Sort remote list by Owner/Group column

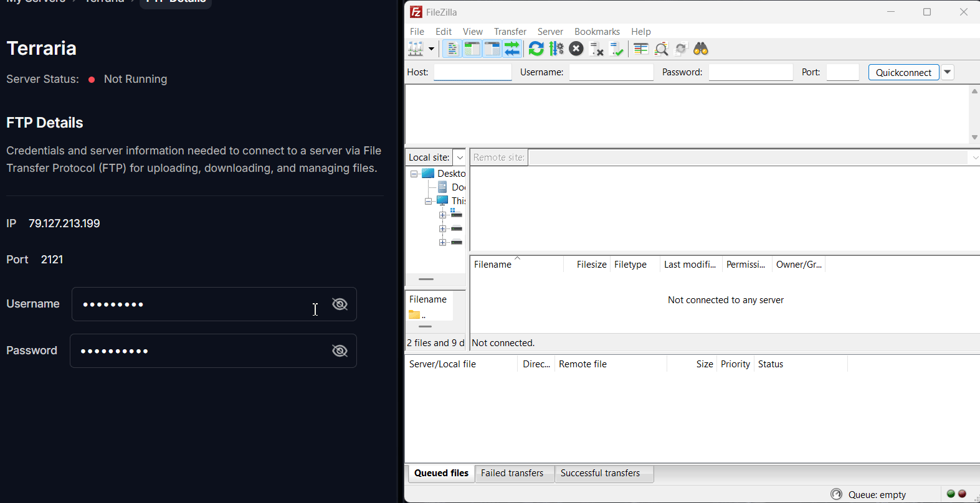point(799,265)
